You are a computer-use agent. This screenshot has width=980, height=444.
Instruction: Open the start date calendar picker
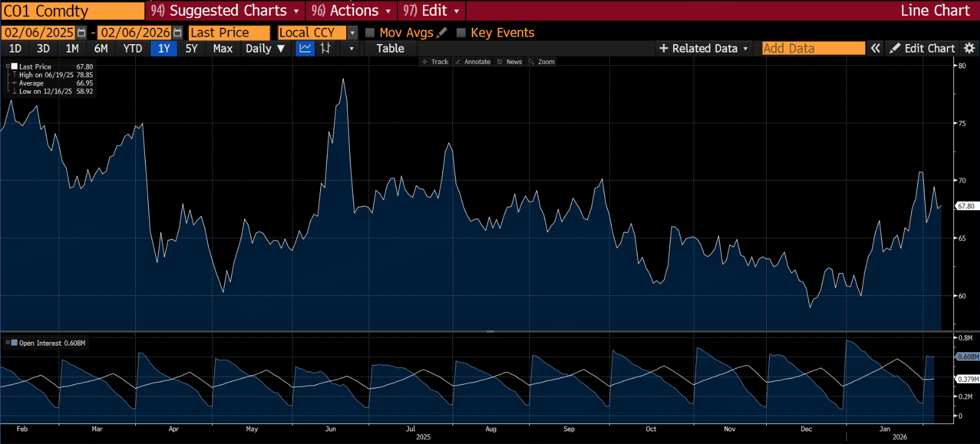(x=82, y=33)
